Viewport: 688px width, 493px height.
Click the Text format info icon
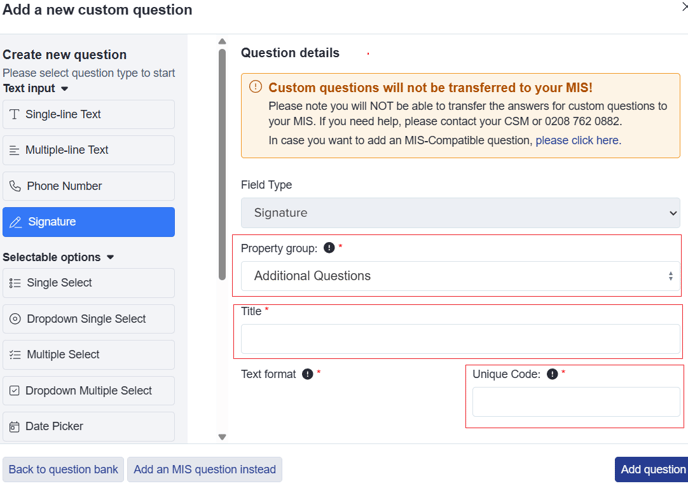tap(308, 374)
